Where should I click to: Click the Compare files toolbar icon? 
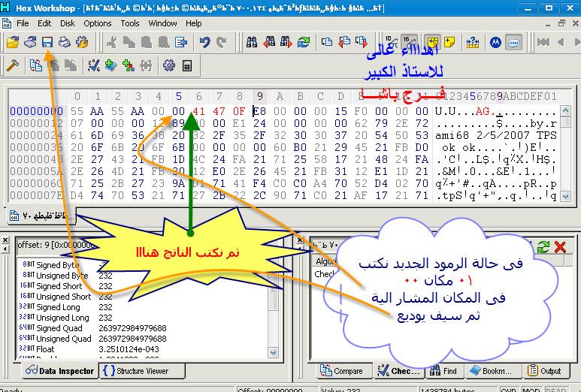pos(36,66)
